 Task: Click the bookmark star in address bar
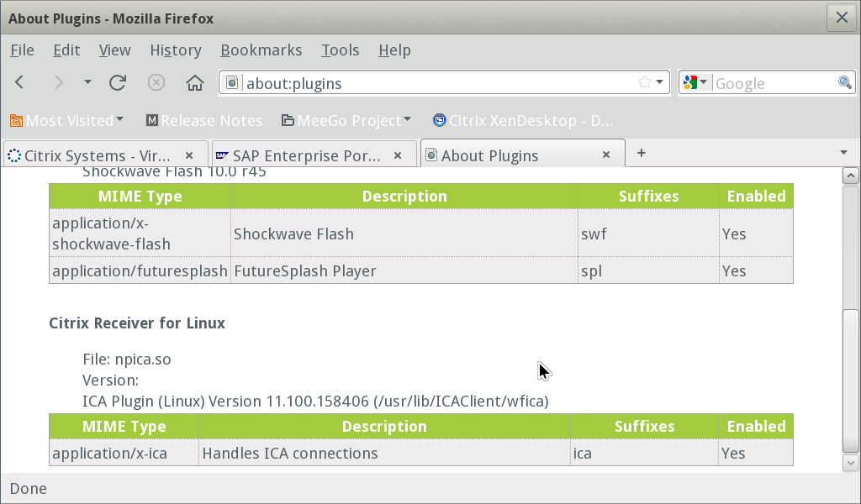click(645, 82)
